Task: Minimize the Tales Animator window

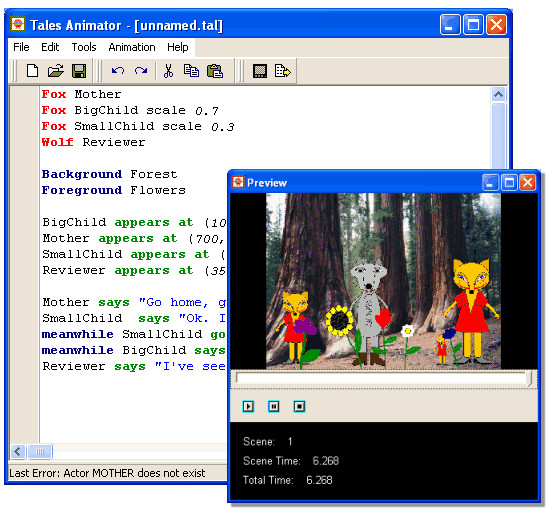Action: coord(450,25)
